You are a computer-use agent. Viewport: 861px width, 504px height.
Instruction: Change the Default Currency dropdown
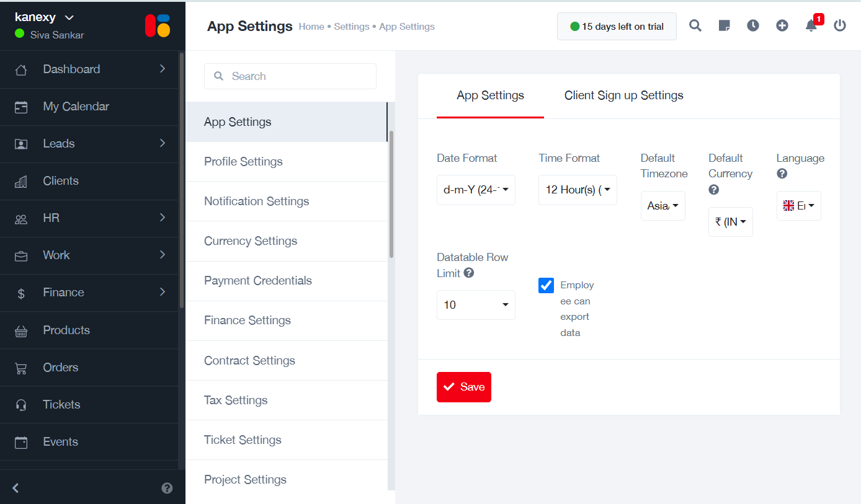pyautogui.click(x=730, y=221)
